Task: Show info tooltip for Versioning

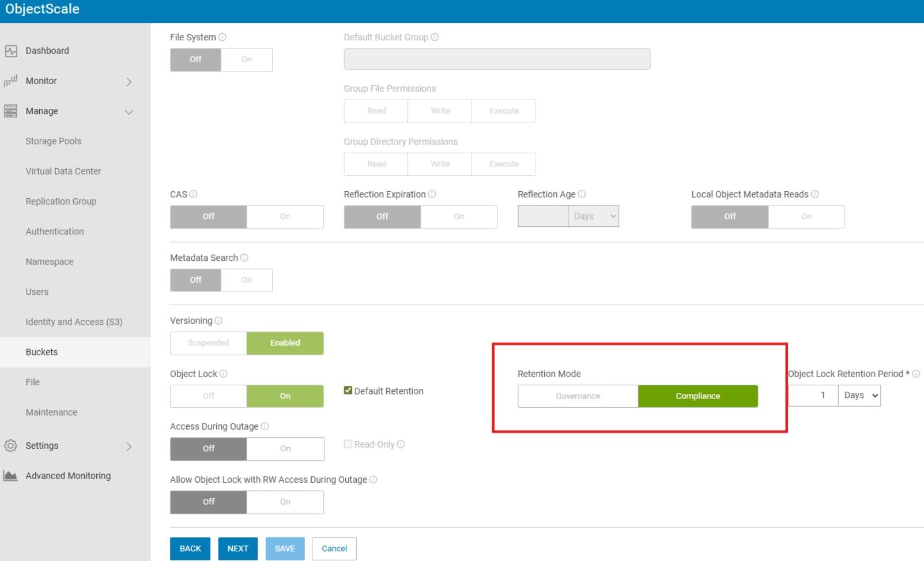Action: [x=219, y=321]
